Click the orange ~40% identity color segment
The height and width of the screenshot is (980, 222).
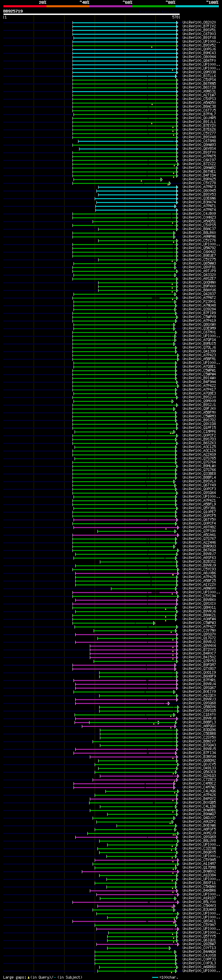click(68, 7)
